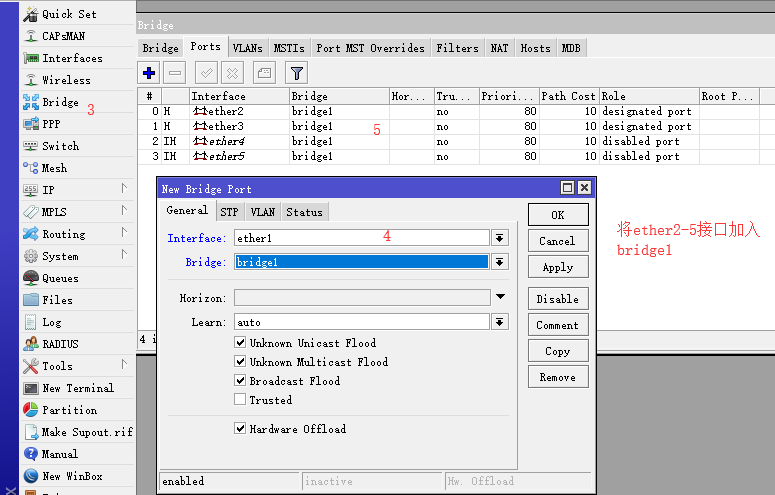775x495 pixels.
Task: Launch New WinBox from sidebar
Action: [x=72, y=476]
